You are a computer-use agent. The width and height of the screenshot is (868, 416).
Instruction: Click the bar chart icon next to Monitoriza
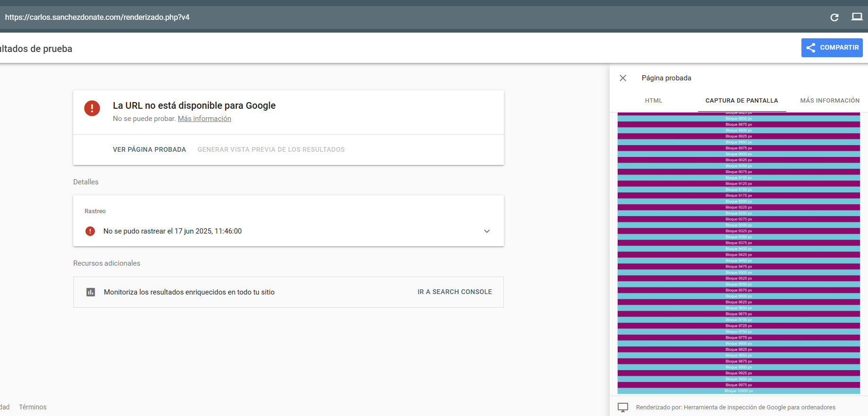(x=91, y=292)
